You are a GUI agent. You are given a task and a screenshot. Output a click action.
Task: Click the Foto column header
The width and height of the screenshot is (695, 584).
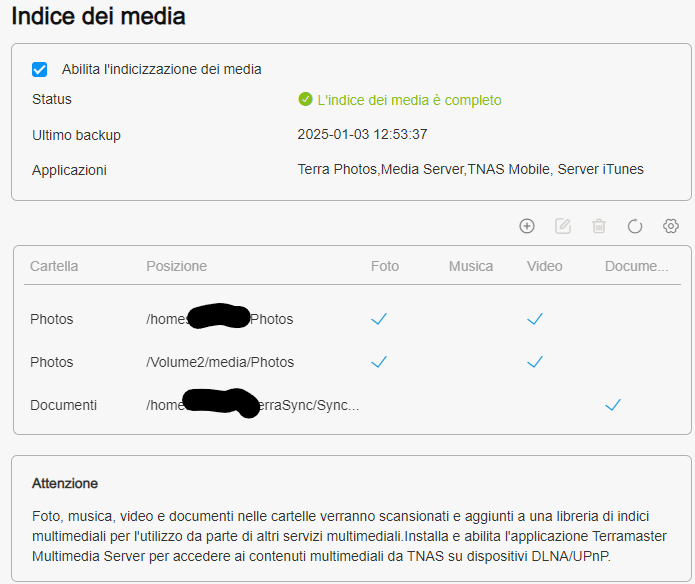[x=385, y=266]
